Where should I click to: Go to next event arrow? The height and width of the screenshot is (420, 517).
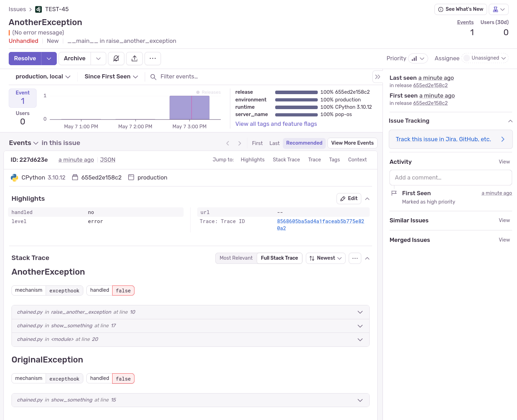coord(240,143)
